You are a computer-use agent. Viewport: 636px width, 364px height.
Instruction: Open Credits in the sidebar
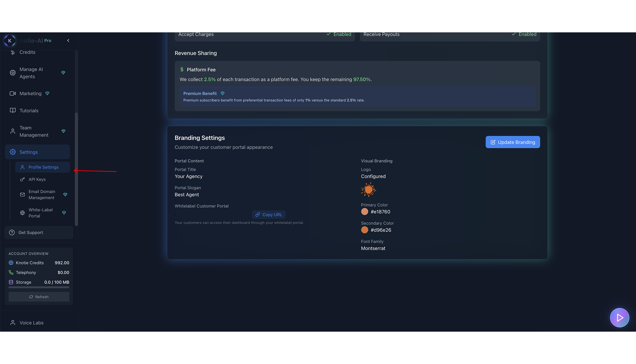pos(27,52)
